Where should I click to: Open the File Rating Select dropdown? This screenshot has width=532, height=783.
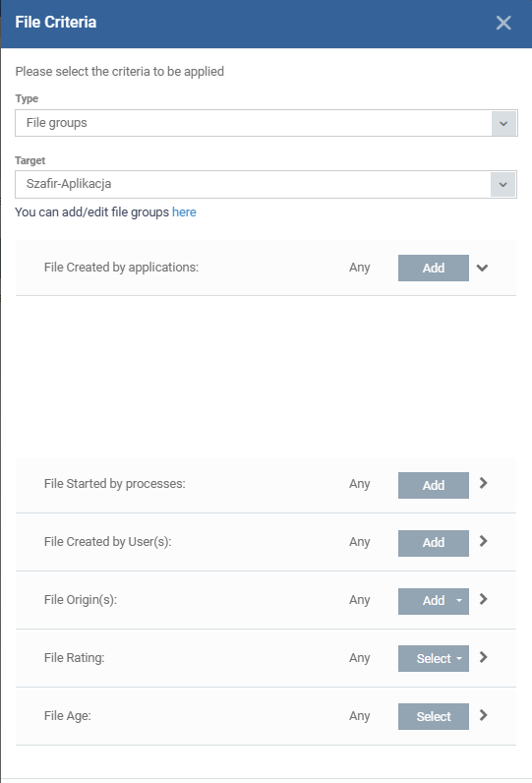[x=434, y=659]
